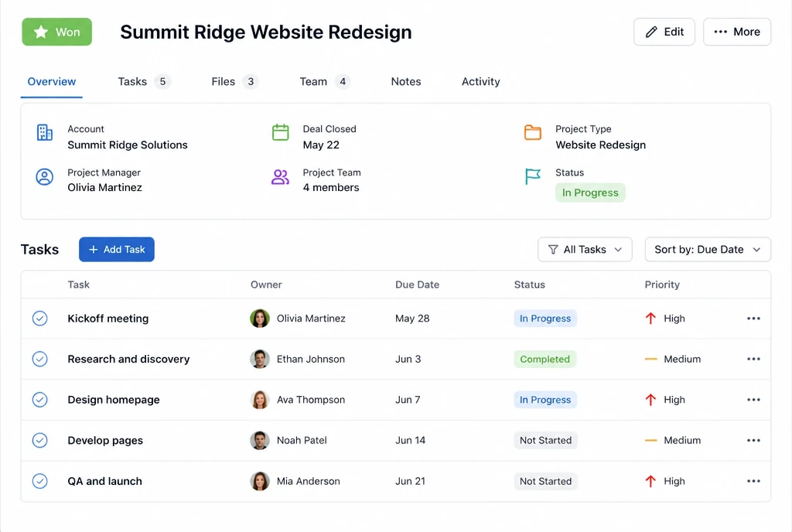Mark QA and launch task done
This screenshot has width=792, height=532.
(40, 481)
